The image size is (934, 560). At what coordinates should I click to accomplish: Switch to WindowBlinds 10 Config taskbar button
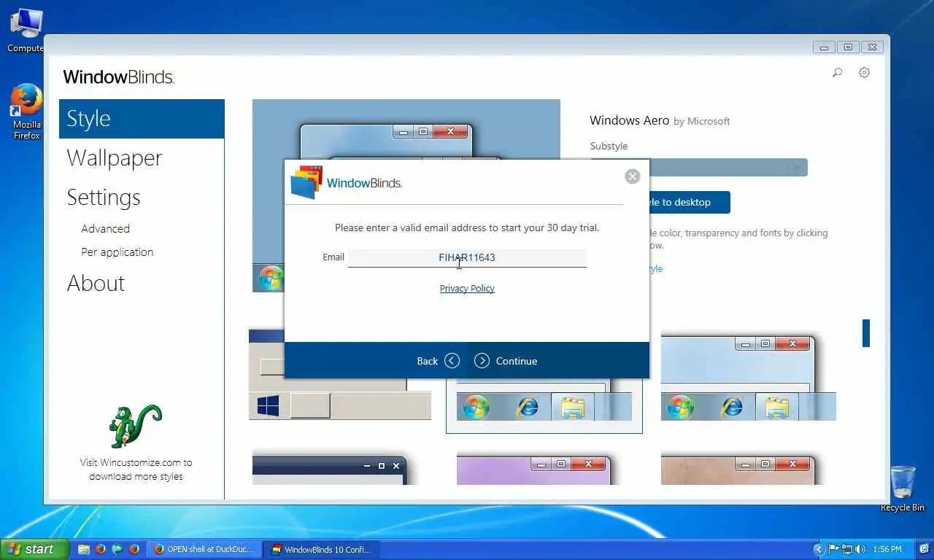321,549
